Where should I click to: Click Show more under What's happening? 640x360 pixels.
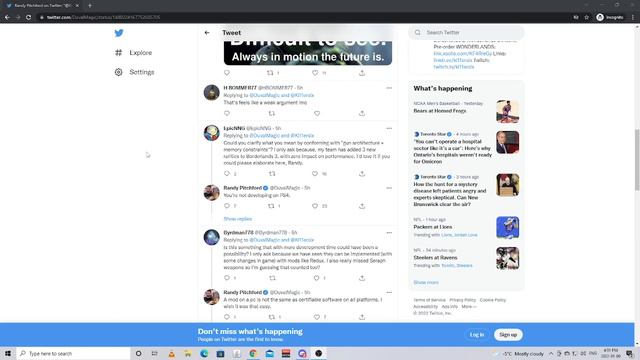(x=426, y=282)
